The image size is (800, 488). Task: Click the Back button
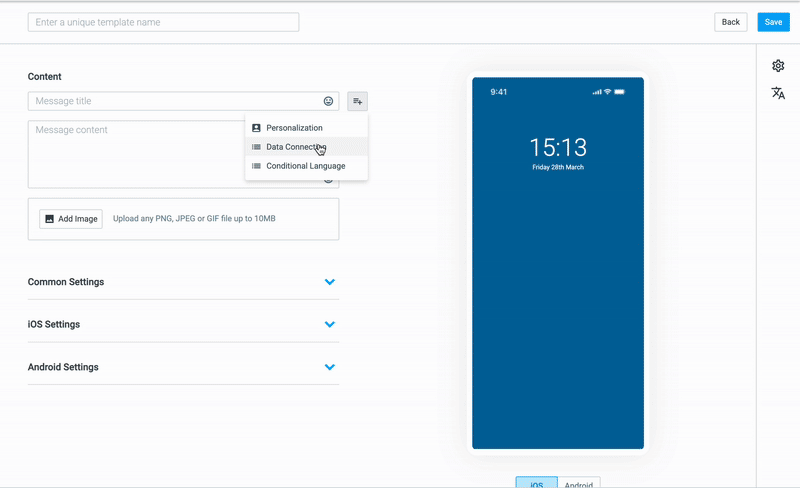tap(731, 22)
